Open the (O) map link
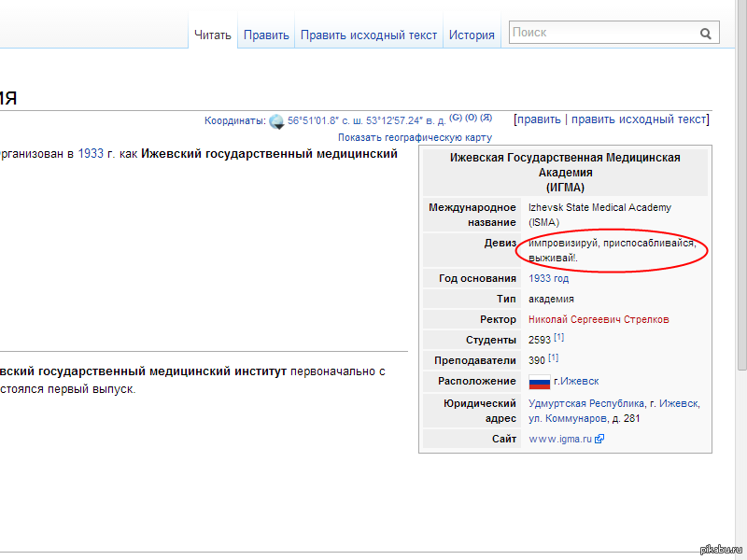 click(x=471, y=118)
